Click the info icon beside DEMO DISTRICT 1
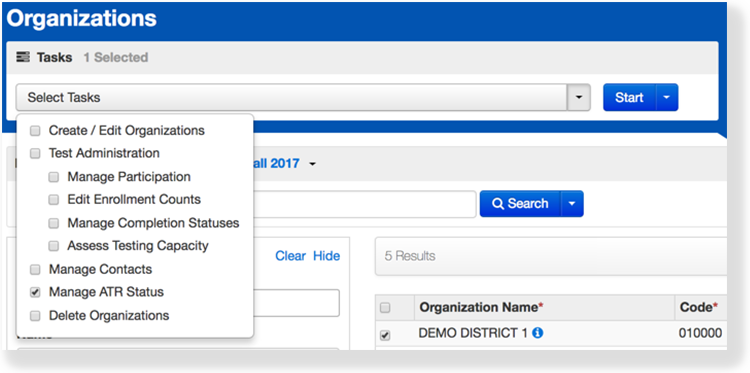This screenshot has height=373, width=750. 538,333
